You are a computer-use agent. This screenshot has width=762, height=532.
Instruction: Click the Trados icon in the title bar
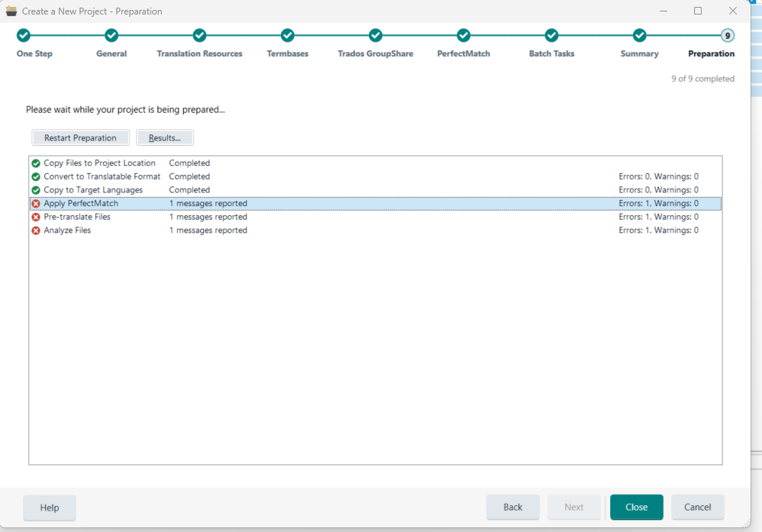point(11,11)
